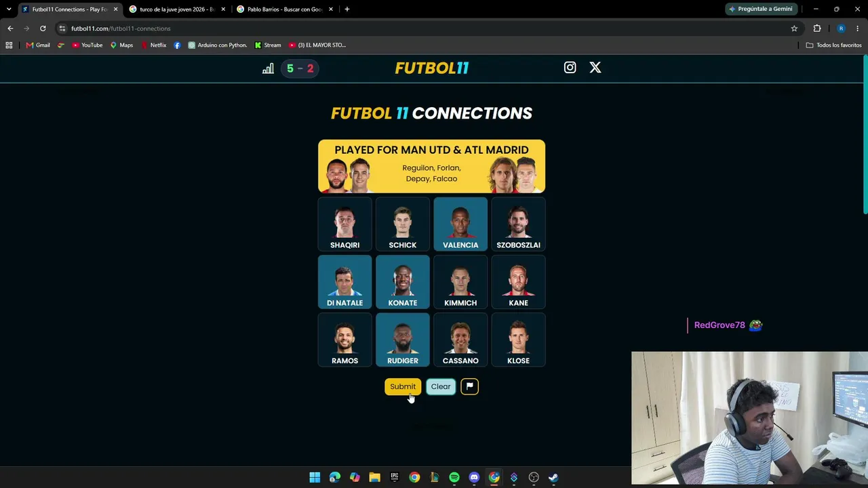Select the Klose player tile
This screenshot has width=868, height=488.
(518, 340)
